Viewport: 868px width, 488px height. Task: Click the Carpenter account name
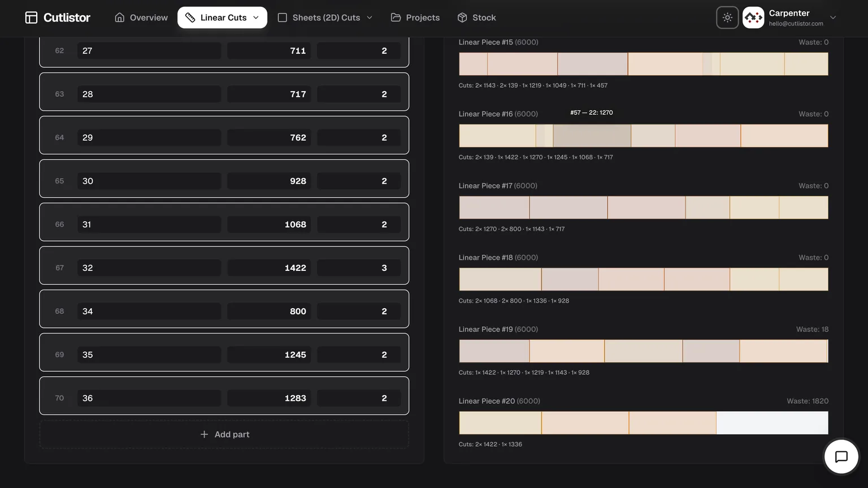pos(789,13)
